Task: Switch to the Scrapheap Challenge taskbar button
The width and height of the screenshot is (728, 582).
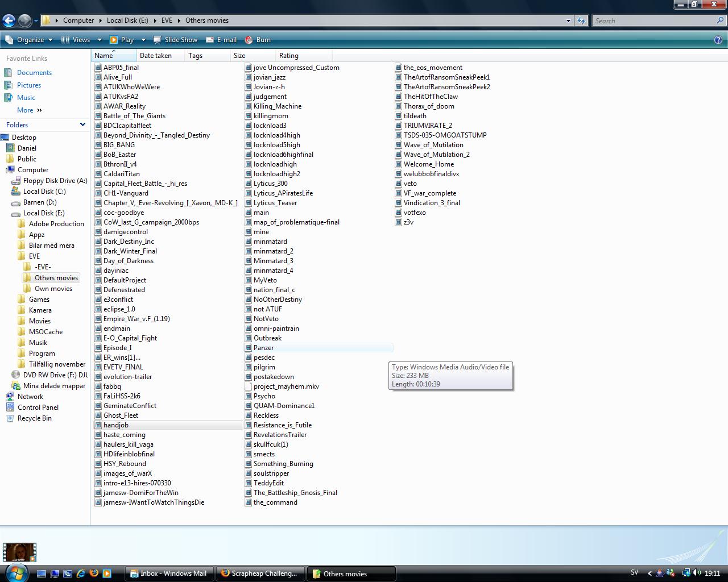Action: [x=260, y=573]
